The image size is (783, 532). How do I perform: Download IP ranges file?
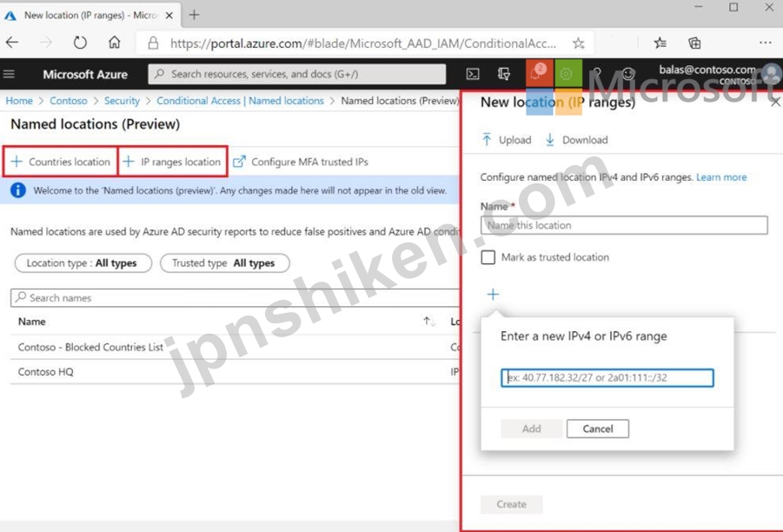576,140
